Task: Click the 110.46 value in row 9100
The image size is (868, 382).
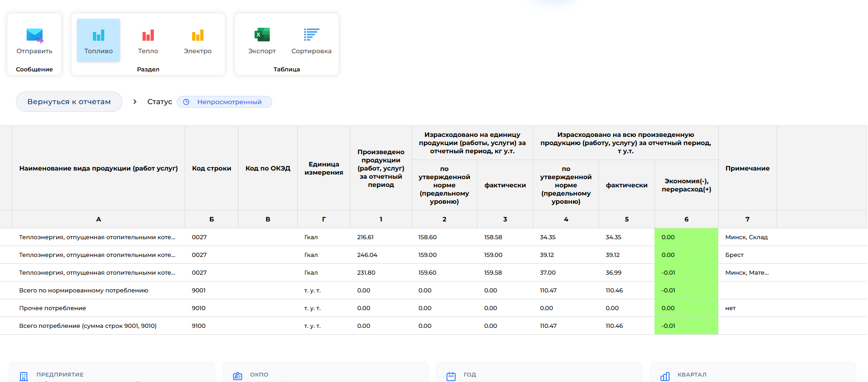Action: (x=614, y=326)
